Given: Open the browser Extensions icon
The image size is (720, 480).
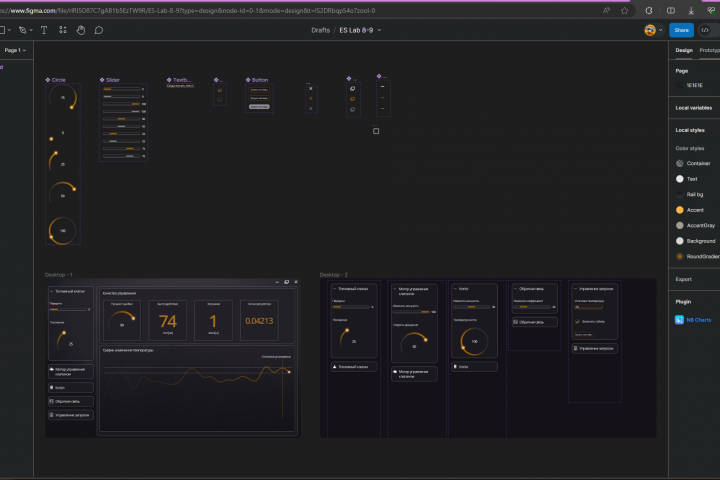Looking at the screenshot, I should (x=649, y=11).
